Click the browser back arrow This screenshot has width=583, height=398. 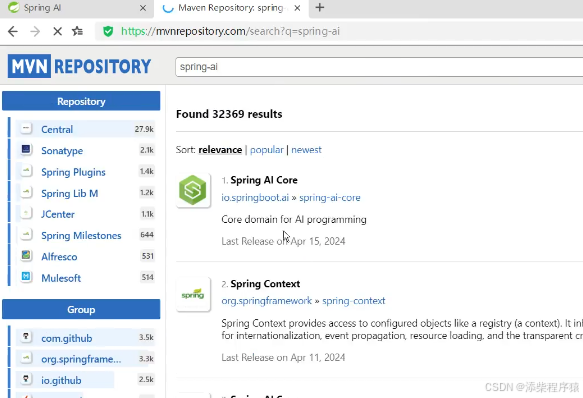coord(13,31)
